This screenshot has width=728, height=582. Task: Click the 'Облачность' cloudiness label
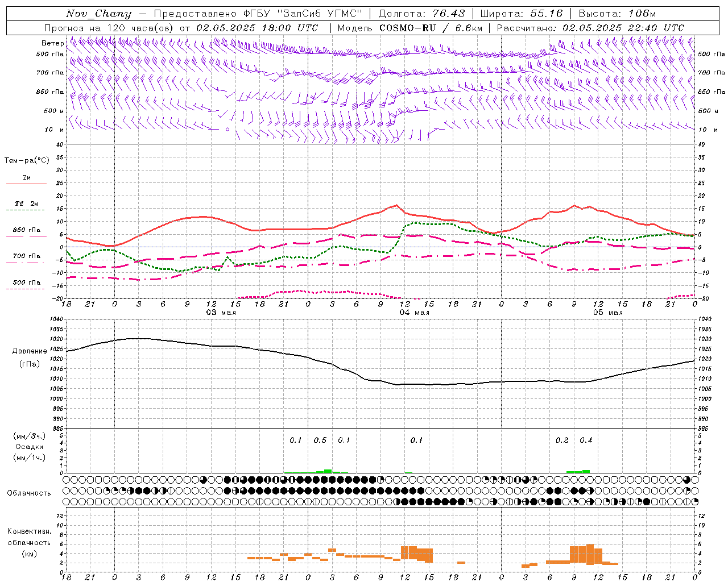[29, 493]
